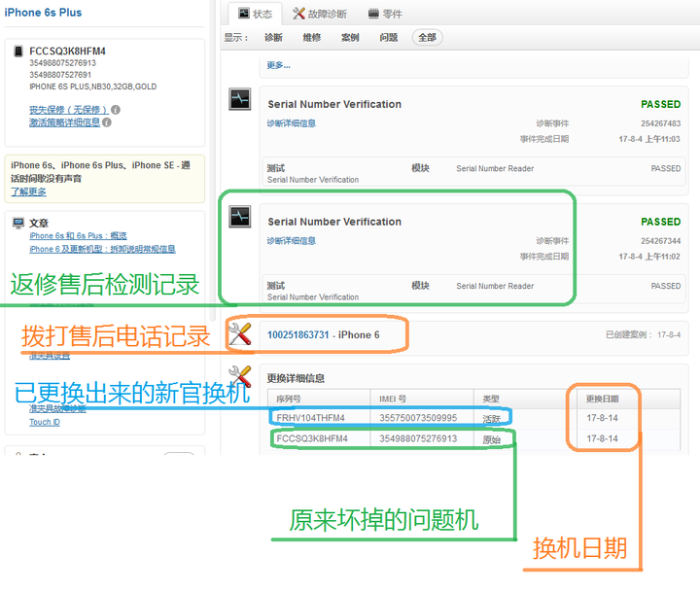The width and height of the screenshot is (700, 591).
Task: Click PASSED status for event 254267483
Action: pos(661,104)
